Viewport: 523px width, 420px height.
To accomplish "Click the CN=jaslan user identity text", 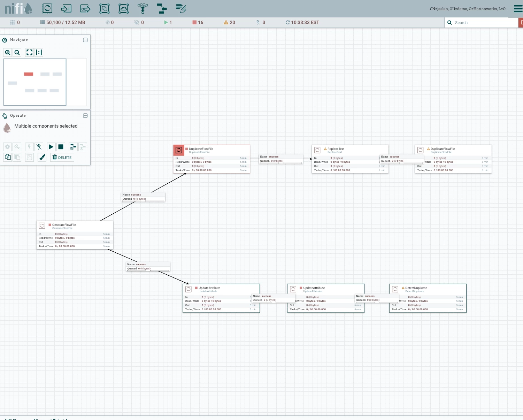I will click(x=469, y=9).
